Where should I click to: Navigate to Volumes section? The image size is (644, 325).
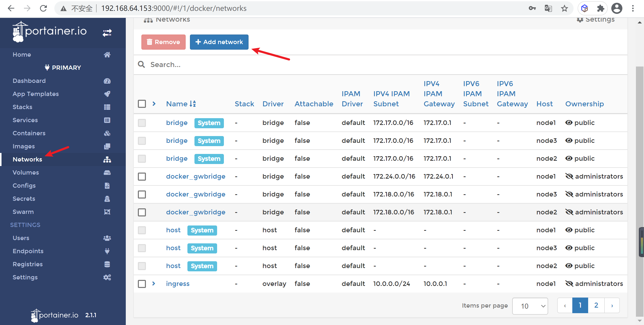(x=26, y=172)
